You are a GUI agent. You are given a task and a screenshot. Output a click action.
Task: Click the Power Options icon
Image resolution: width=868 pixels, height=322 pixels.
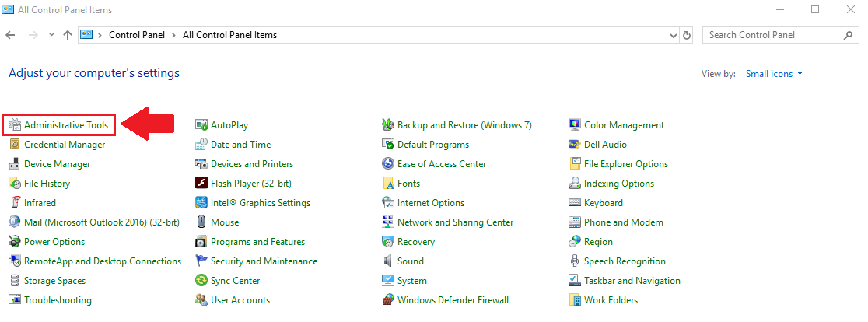[15, 241]
